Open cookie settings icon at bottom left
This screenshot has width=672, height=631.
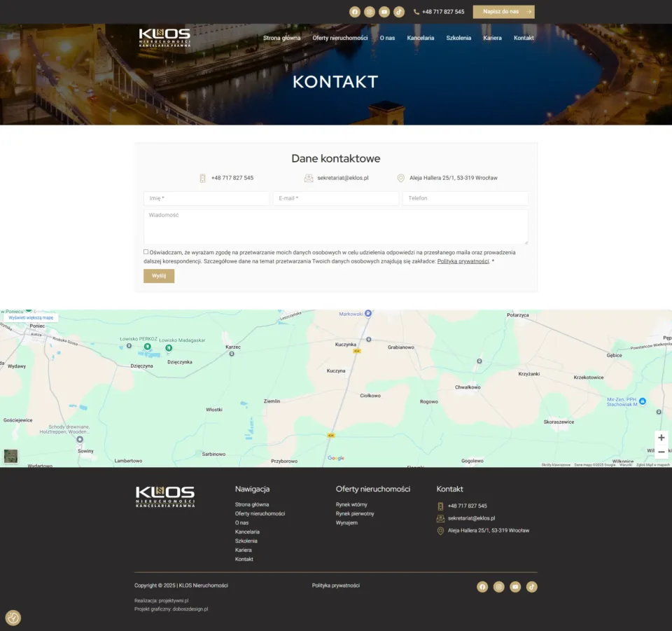[13, 618]
